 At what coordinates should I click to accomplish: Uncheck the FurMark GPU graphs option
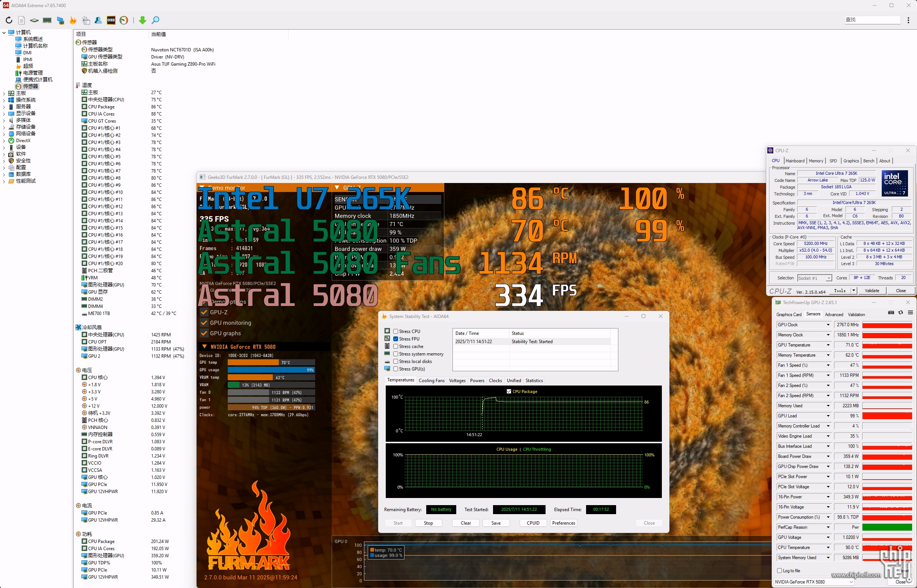(x=204, y=333)
